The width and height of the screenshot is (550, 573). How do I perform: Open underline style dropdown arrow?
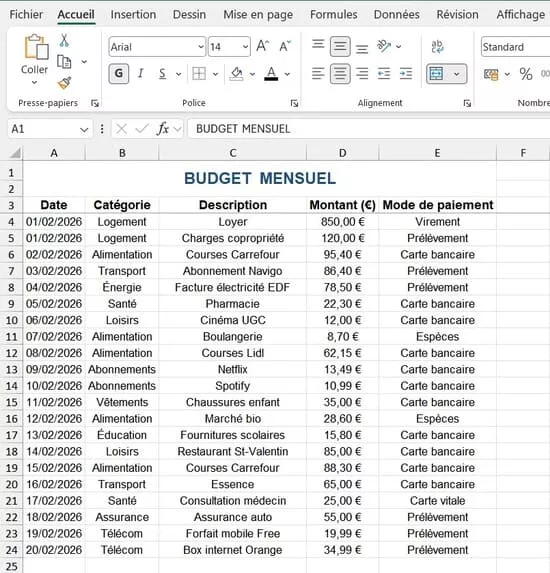178,74
